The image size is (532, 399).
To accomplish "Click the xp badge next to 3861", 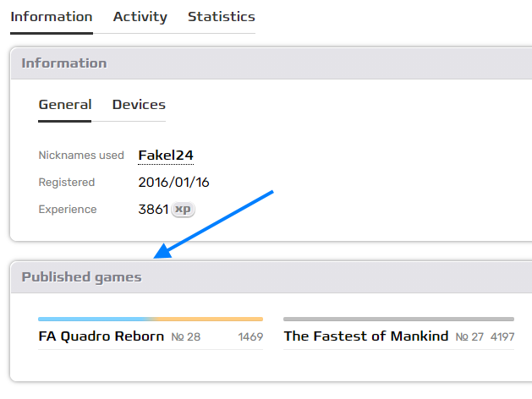I will [x=183, y=210].
